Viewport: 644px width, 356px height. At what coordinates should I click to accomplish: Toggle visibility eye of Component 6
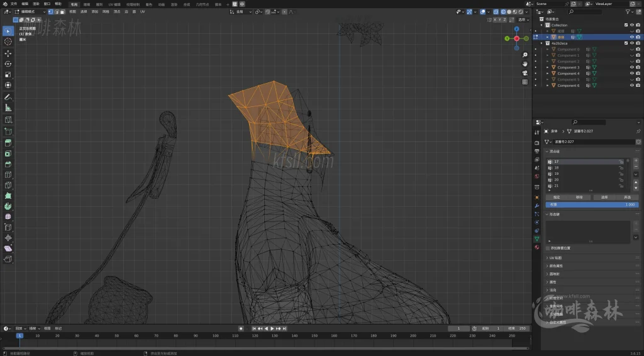pos(632,86)
